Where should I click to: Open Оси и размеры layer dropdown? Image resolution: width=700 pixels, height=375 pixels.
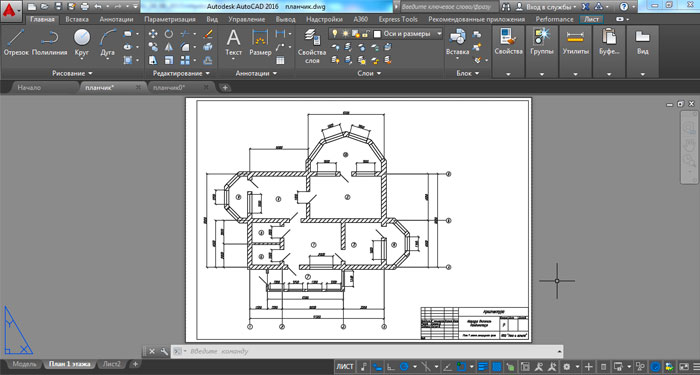tap(439, 34)
